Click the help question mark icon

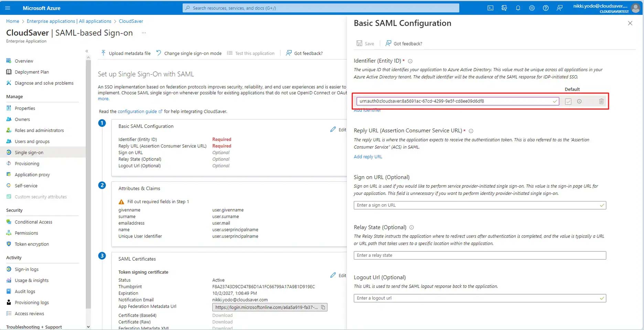[x=546, y=8]
